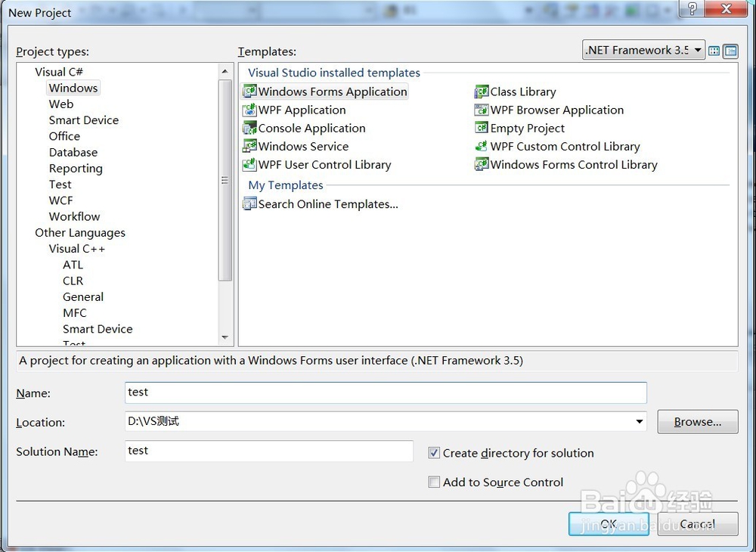This screenshot has width=756, height=552.
Task: Click the project types scrollbar thumb
Action: (225, 180)
